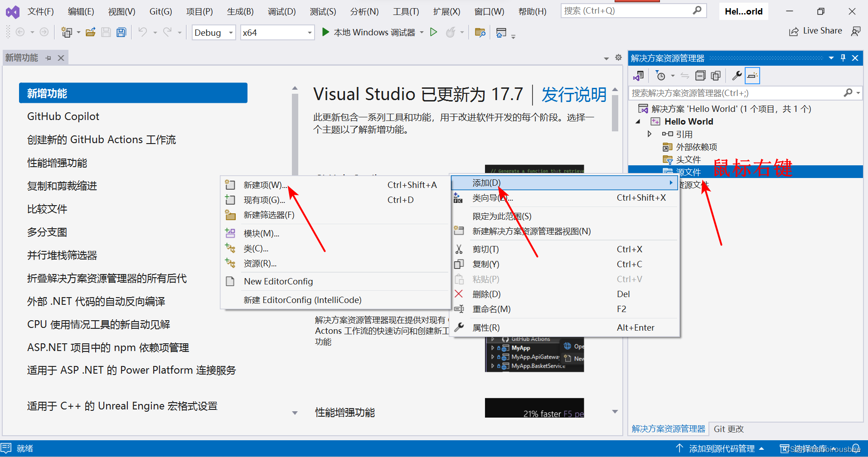This screenshot has height=457, width=868.
Task: Open the 文件(F) menu
Action: click(41, 11)
